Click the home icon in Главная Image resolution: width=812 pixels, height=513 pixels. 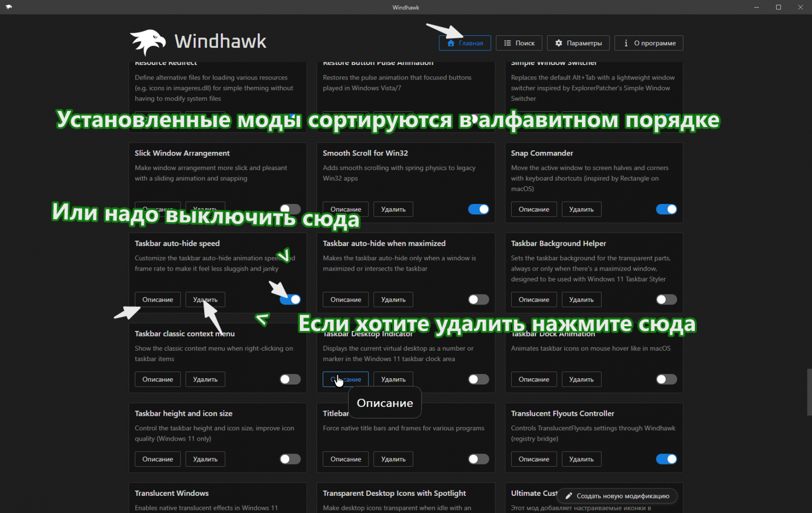(x=451, y=43)
